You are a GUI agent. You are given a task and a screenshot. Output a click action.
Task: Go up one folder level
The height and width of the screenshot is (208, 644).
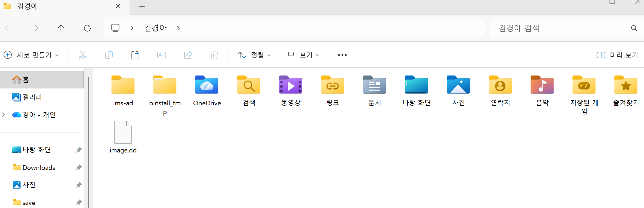61,28
